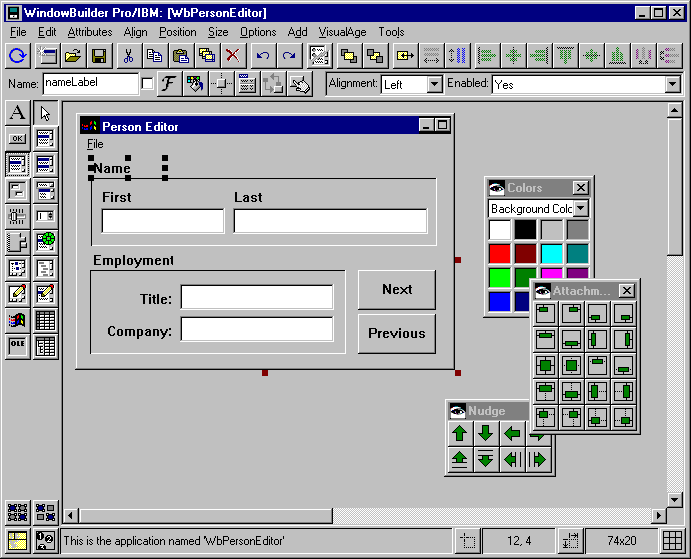The image size is (691, 559).
Task: Expand the Background Color dropdown
Action: pyautogui.click(x=581, y=208)
